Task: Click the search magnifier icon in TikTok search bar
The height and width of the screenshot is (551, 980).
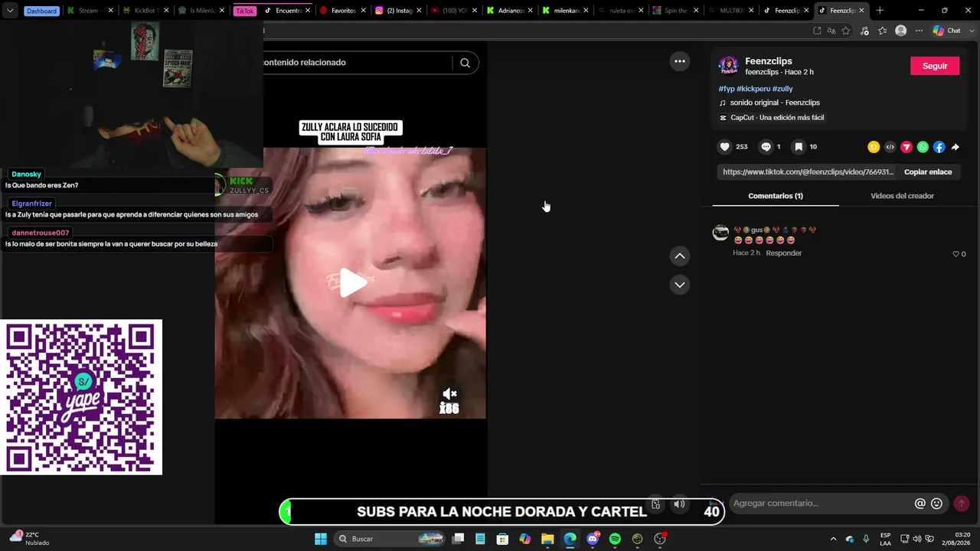Action: click(465, 63)
